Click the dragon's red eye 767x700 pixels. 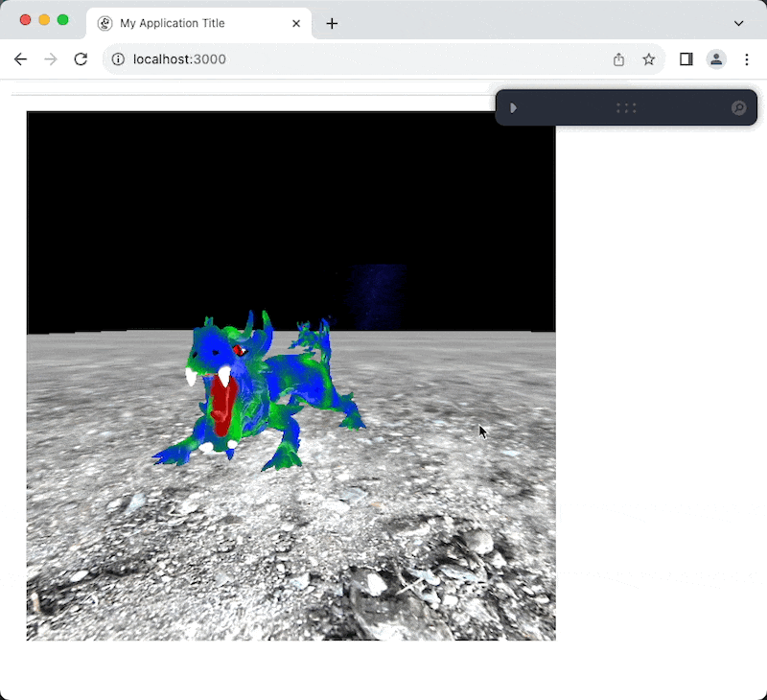click(240, 351)
